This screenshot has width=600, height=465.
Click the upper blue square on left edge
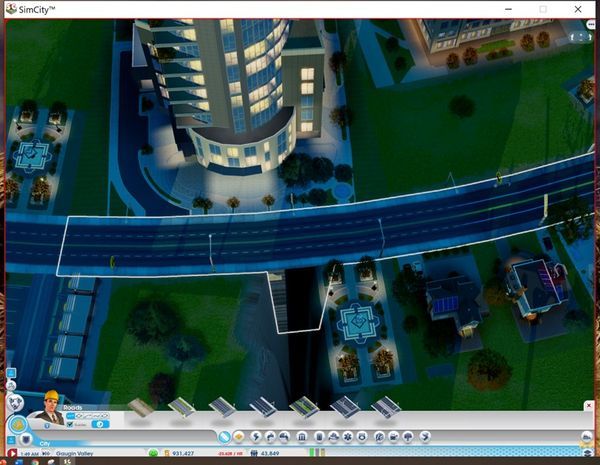[x=11, y=372]
